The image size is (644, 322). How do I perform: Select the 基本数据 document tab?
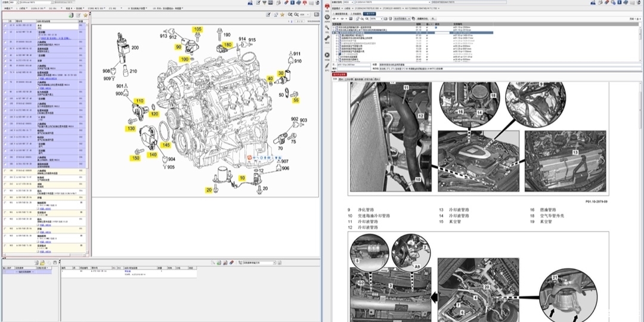coord(358,79)
